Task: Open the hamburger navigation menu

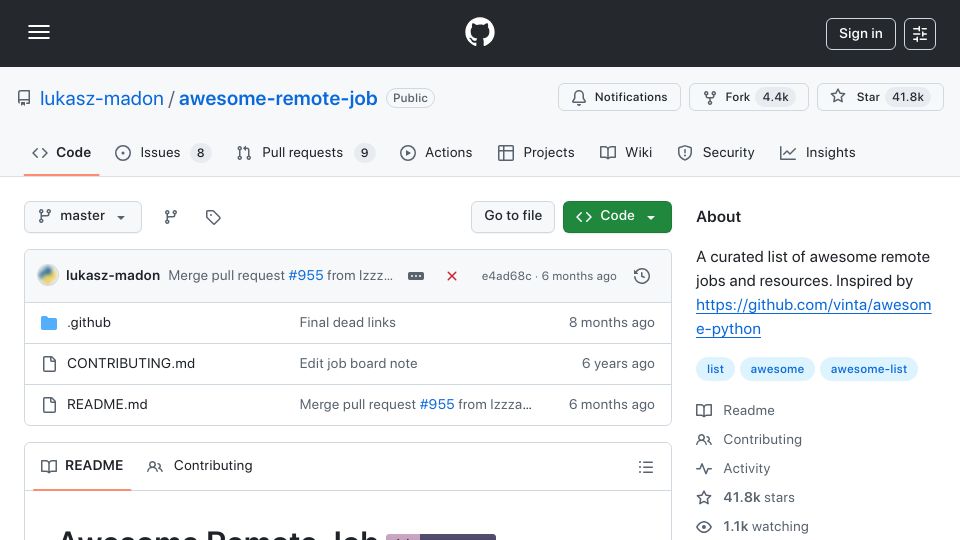Action: click(x=39, y=32)
